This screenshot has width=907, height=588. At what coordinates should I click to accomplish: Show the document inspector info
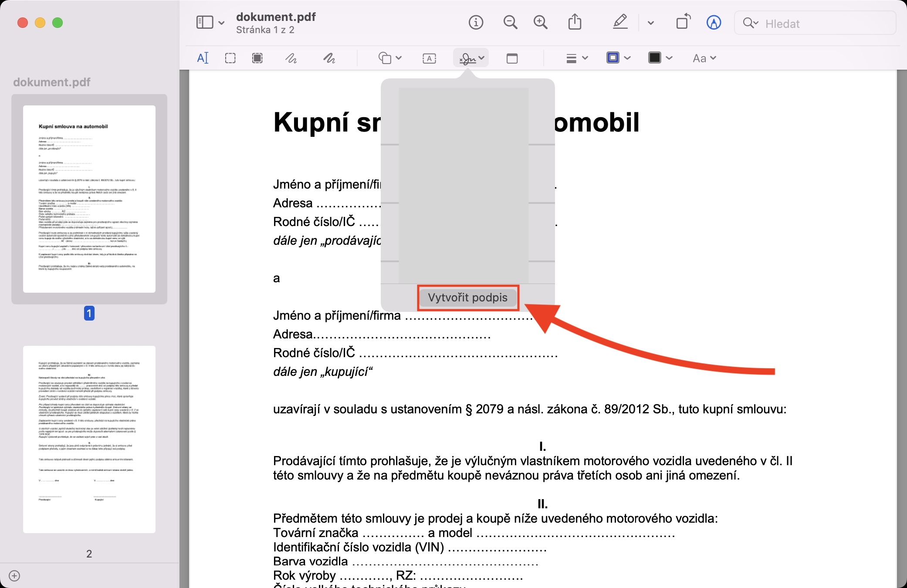point(476,22)
